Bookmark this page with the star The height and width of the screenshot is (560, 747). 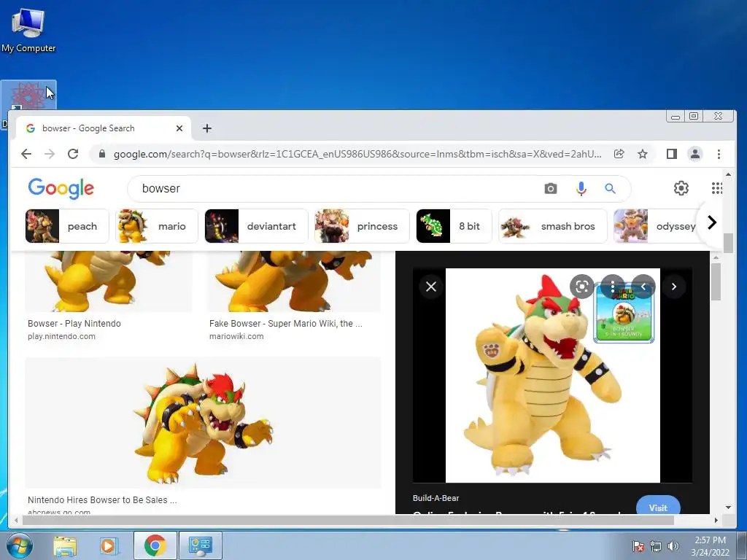point(643,154)
